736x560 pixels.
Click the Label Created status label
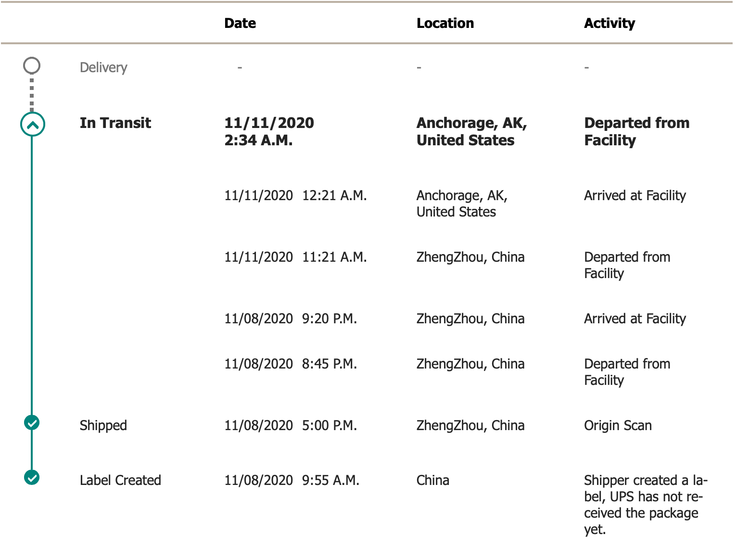(120, 480)
